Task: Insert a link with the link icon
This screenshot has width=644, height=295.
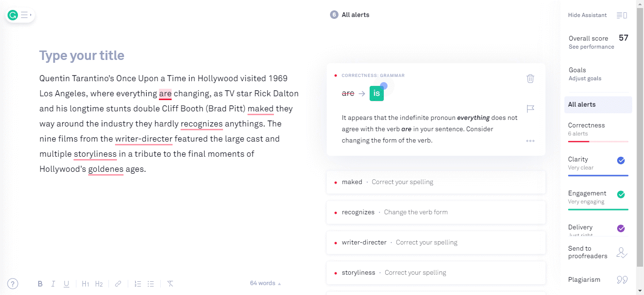Action: [118, 284]
